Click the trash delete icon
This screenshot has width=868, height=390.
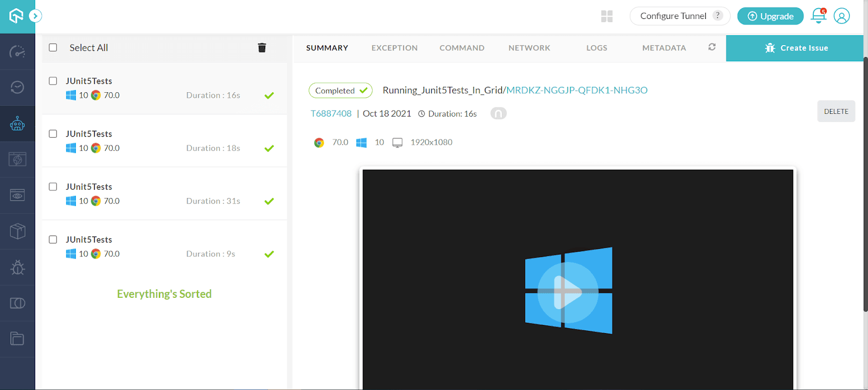(x=262, y=48)
